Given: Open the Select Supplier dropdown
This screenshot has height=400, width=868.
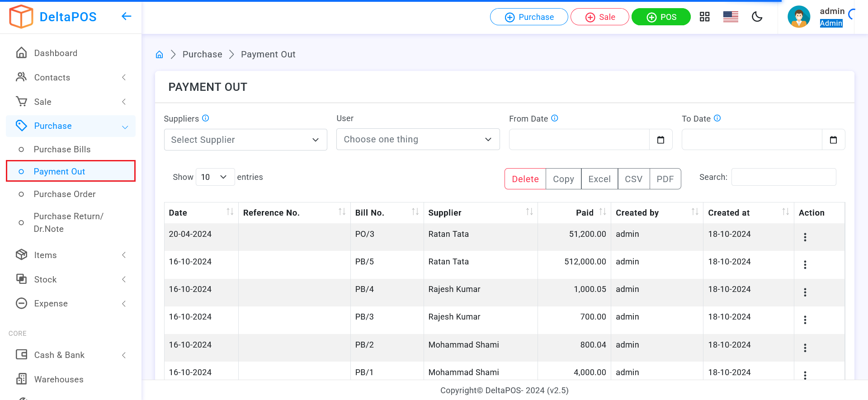Looking at the screenshot, I should point(245,140).
